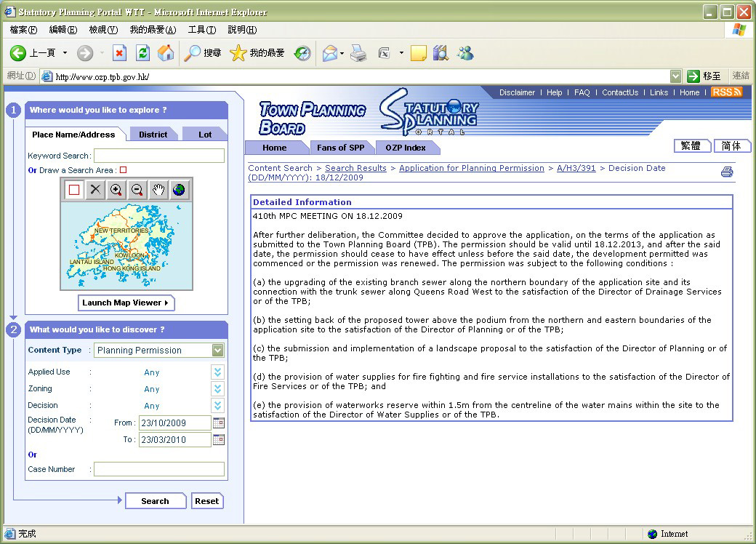756x544 pixels.
Task: Open the 工具(T) Tools menu
Action: click(202, 30)
